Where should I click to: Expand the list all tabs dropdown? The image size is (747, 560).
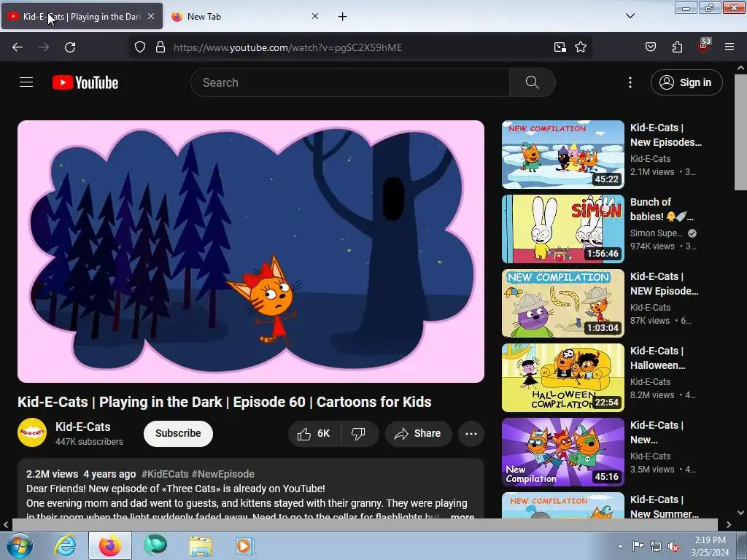click(630, 16)
